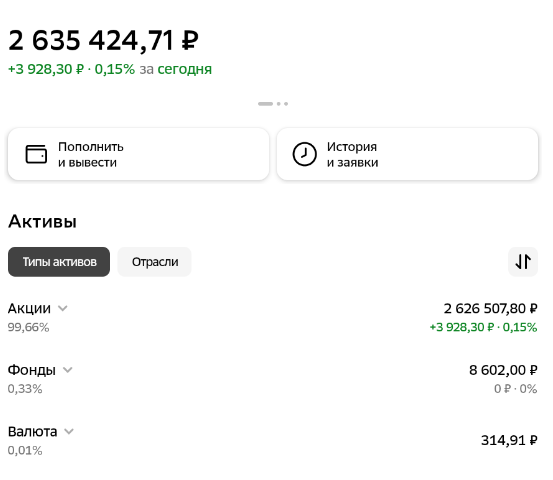
Task: Click the wallet icon for deposits
Action: pos(36,154)
